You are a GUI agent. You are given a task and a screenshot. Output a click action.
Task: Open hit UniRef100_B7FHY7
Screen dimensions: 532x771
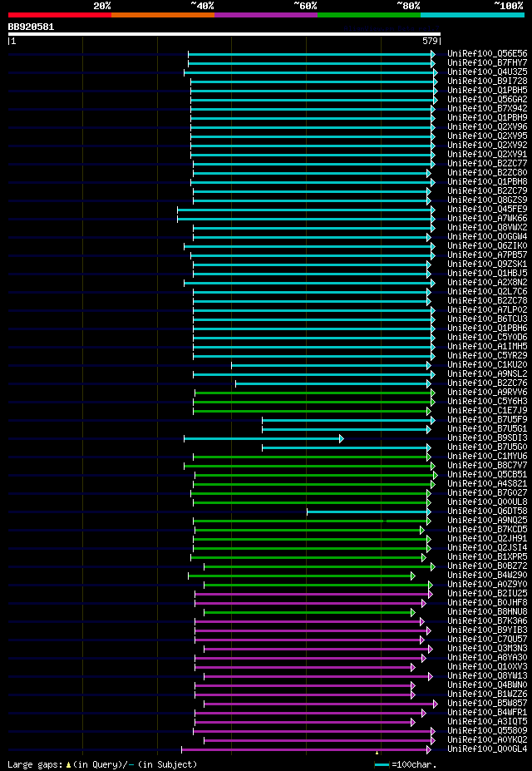click(487, 63)
